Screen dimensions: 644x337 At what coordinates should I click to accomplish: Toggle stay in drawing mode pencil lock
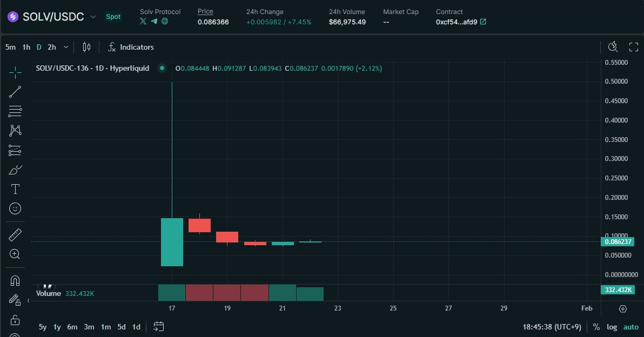click(15, 300)
